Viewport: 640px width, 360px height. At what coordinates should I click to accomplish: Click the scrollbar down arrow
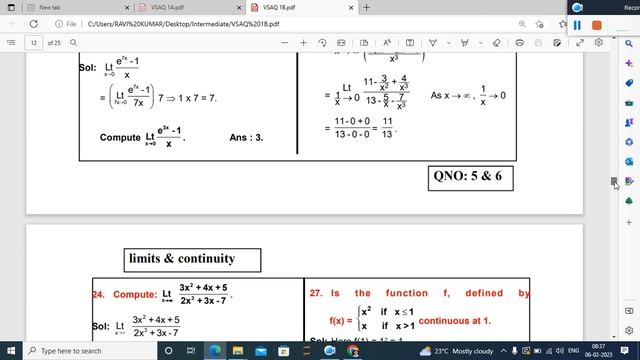tap(614, 337)
